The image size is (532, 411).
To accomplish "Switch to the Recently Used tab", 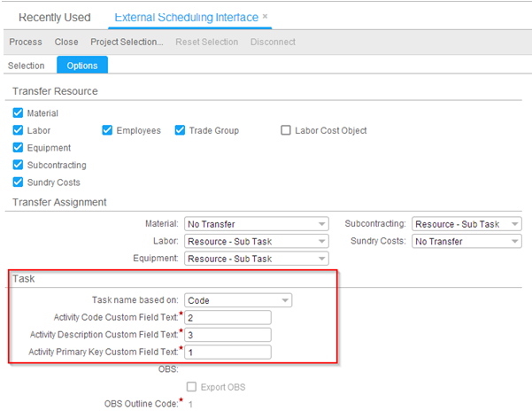I will click(x=55, y=18).
